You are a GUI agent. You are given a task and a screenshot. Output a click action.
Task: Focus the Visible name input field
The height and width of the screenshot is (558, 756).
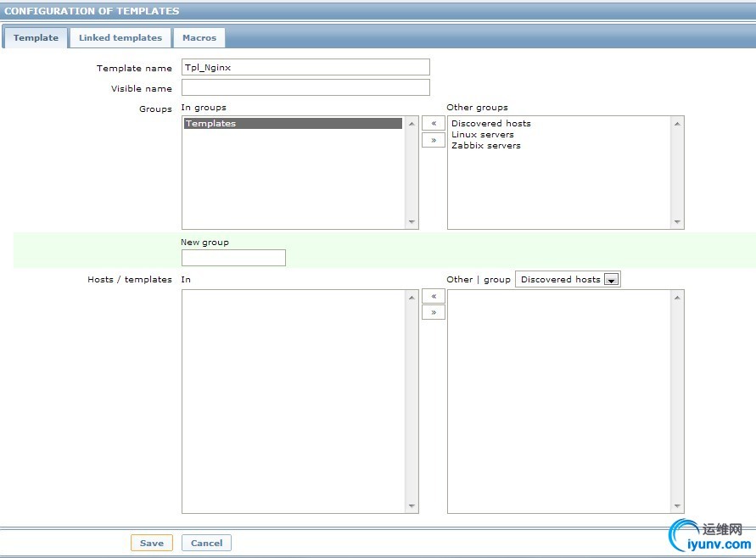pyautogui.click(x=305, y=87)
